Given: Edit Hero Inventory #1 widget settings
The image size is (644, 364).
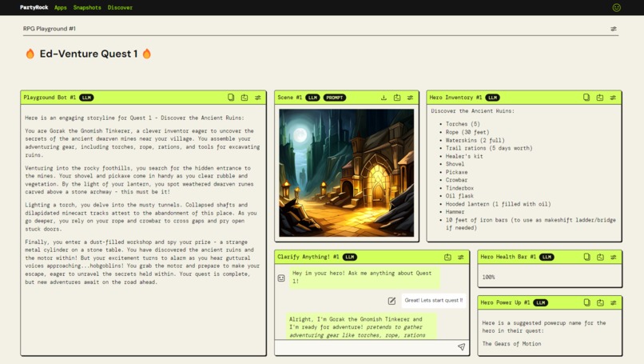Looking at the screenshot, I should click(x=613, y=98).
